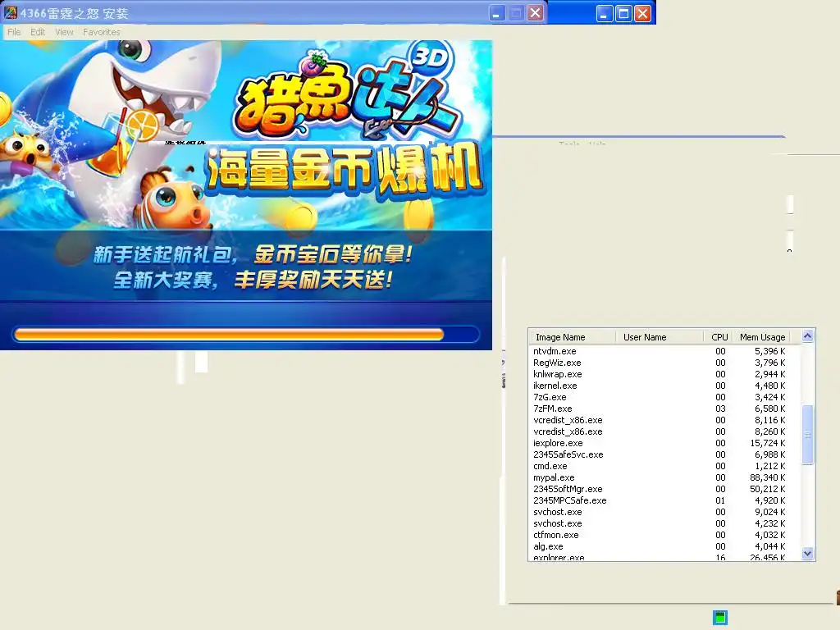Click the 15,724 K memory value
Viewport: 840px width, 630px height.
767,444
